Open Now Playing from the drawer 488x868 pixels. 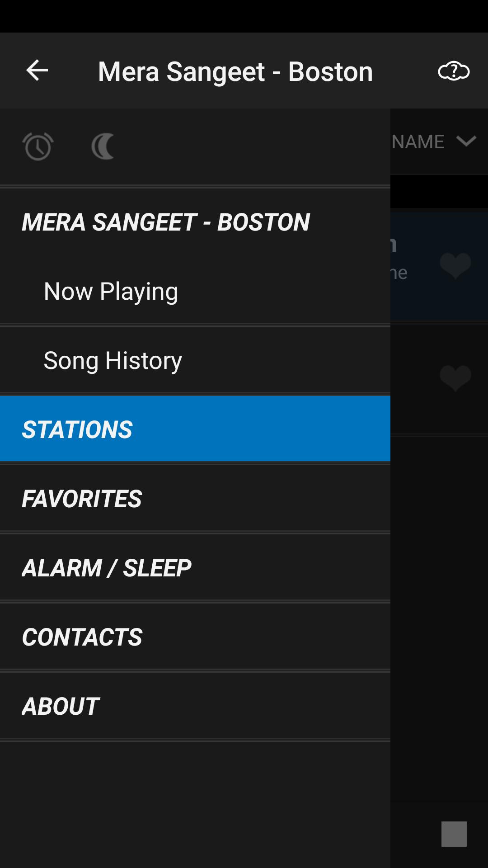111,291
